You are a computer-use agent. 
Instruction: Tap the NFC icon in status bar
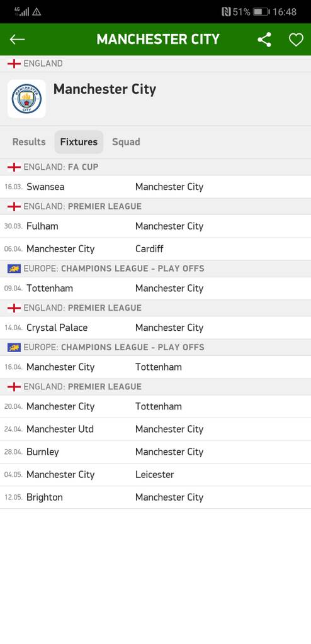(x=226, y=12)
